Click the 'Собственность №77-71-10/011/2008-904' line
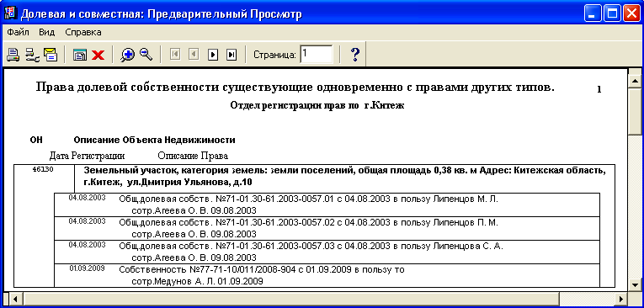The width and height of the screenshot is (644, 308). [262, 270]
